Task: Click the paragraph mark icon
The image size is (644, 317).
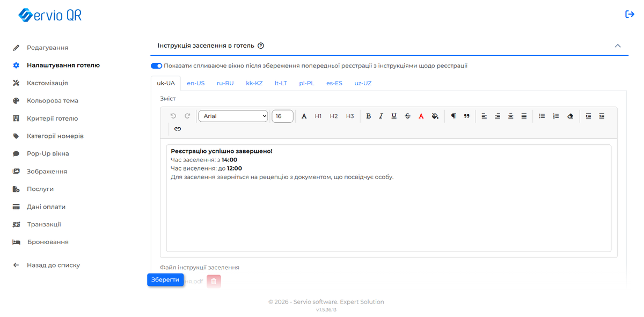Action: click(453, 116)
